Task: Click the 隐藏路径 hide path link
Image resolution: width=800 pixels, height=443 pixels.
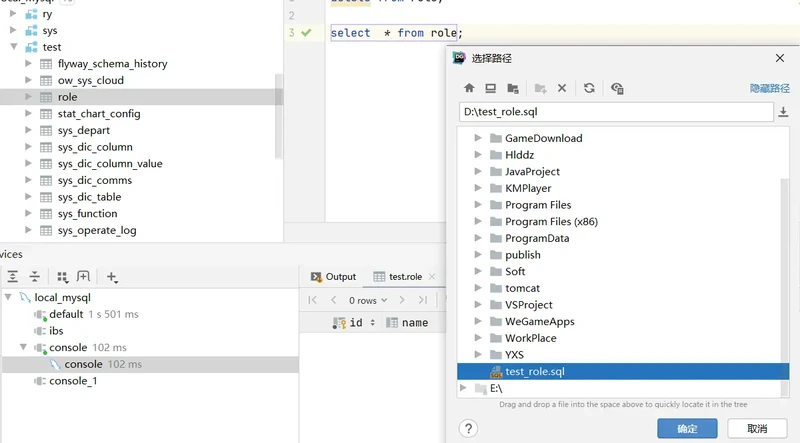Action: click(769, 88)
